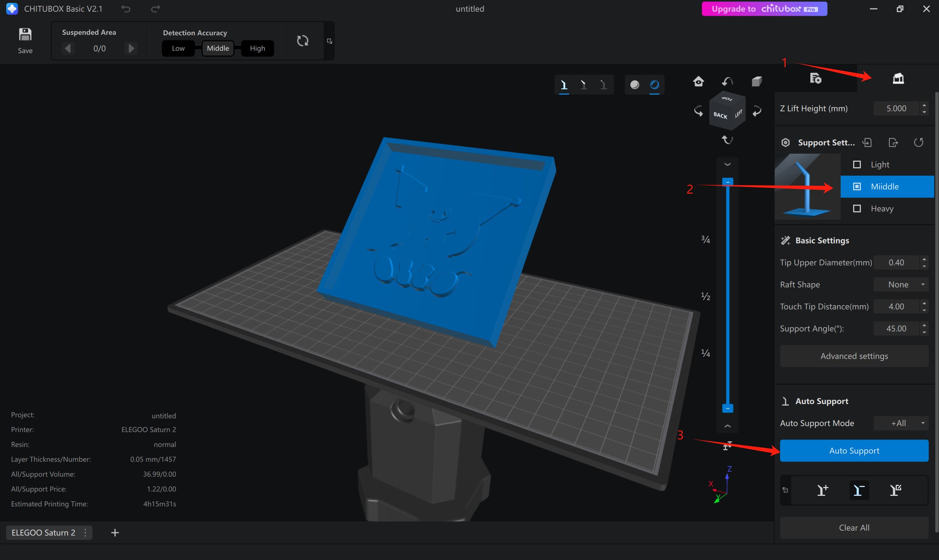Click the Z Lift Height input field
The image size is (939, 560).
coord(896,108)
